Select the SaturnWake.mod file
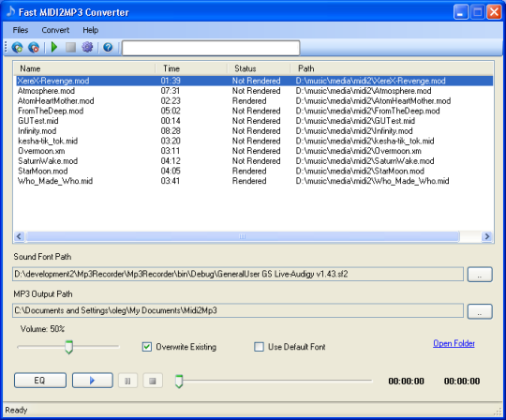Viewport: 506px width, 420px height. (x=48, y=160)
